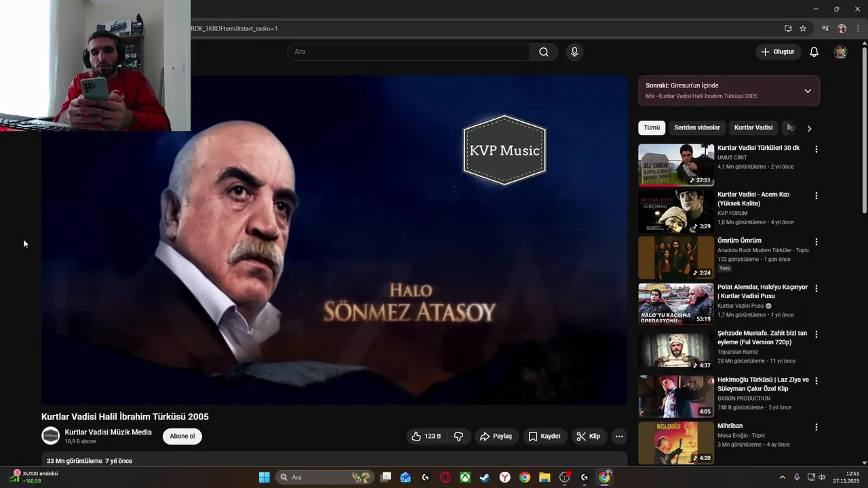Bookmark this page with the star icon
Screen dimensions: 868x488
pos(803,28)
